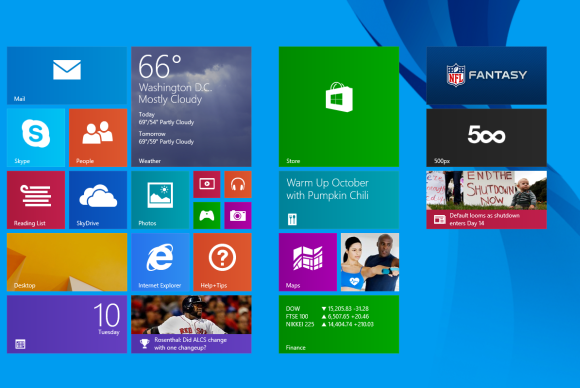This screenshot has height=388, width=580.
Task: Open the Finance tile
Action: coord(339,324)
